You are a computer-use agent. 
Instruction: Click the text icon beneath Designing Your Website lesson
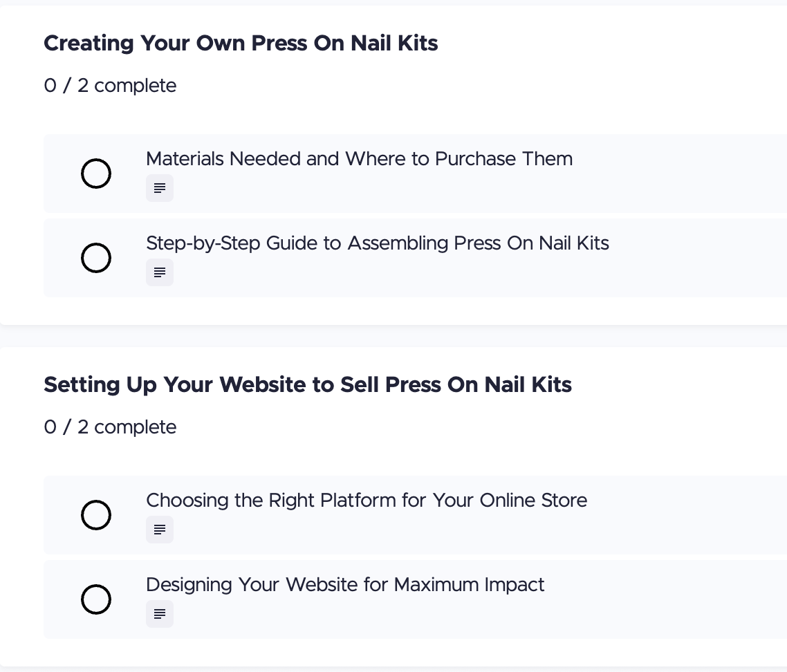pos(160,613)
